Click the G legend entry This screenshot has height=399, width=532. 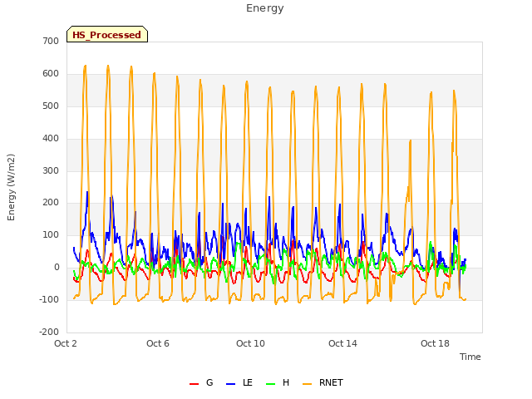tap(201, 382)
